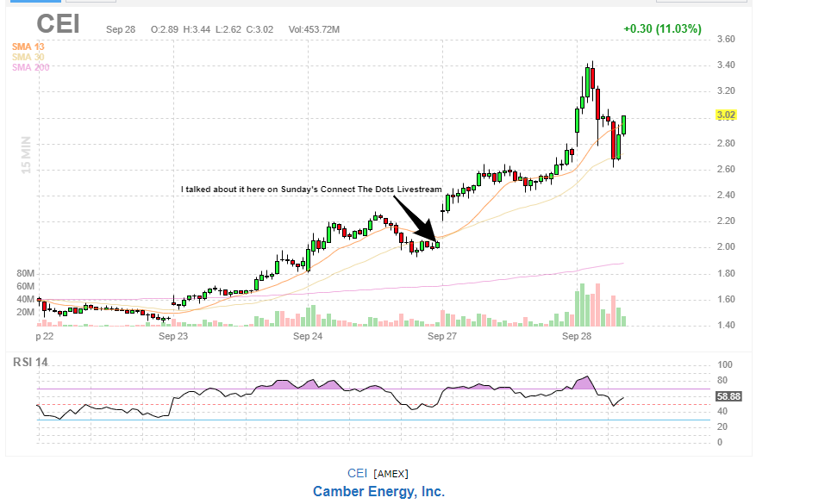The width and height of the screenshot is (825, 504).
Task: Click the yellow 3.02 current price tag
Action: point(728,115)
